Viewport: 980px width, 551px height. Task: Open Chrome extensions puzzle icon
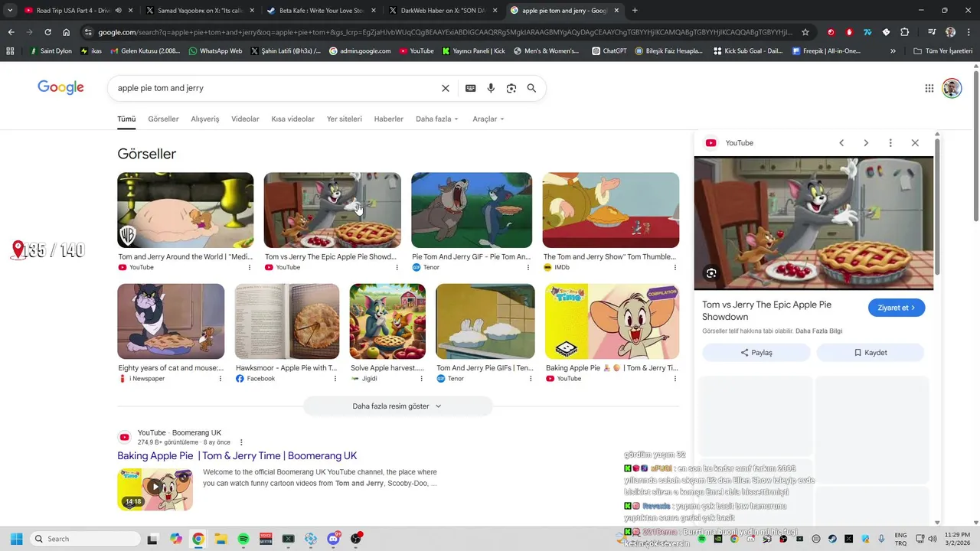[x=905, y=32]
